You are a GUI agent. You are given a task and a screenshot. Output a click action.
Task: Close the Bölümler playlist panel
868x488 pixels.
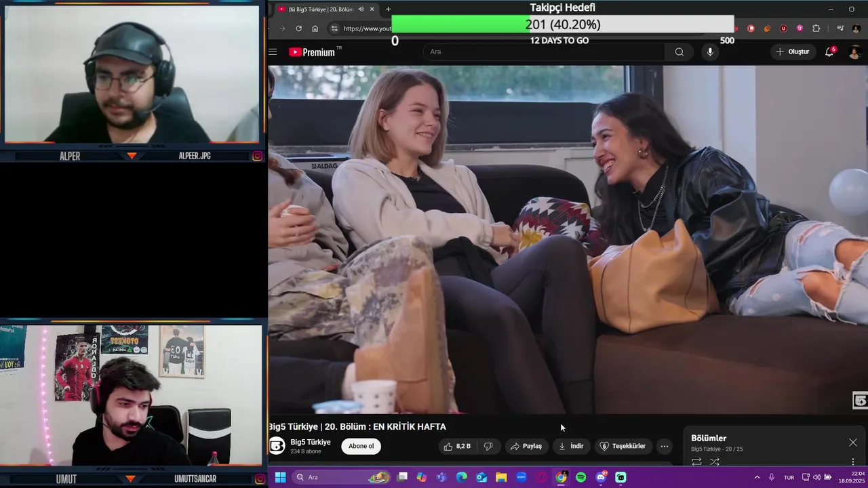point(853,443)
